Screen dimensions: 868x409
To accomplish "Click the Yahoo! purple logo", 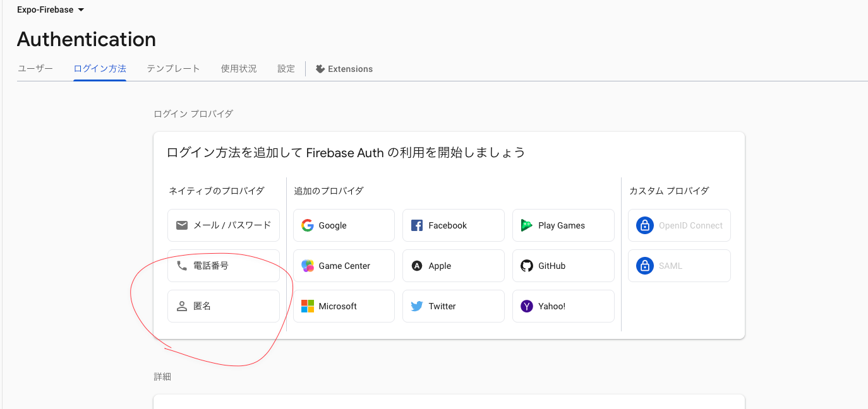I will click(527, 306).
